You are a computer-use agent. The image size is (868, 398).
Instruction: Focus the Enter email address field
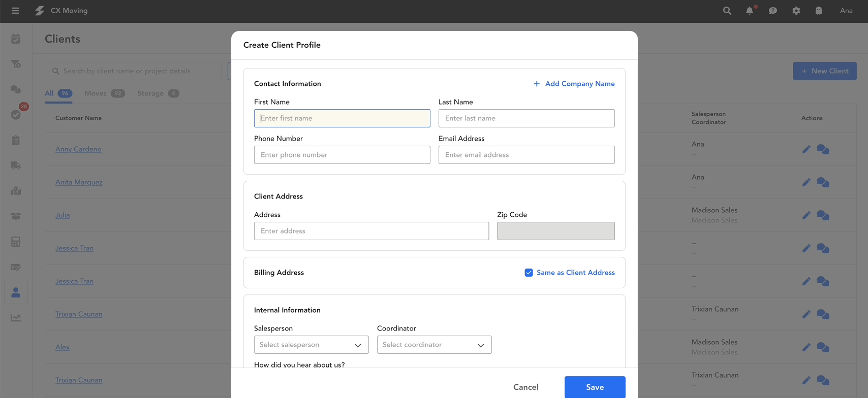point(526,155)
